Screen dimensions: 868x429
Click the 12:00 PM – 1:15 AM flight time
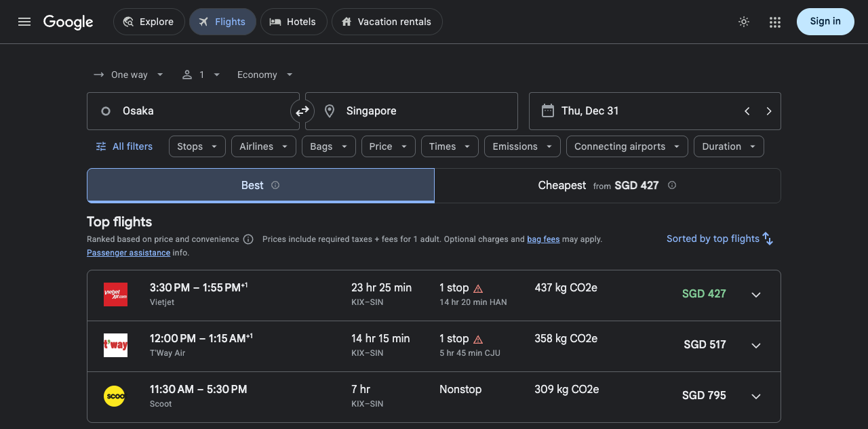click(201, 338)
